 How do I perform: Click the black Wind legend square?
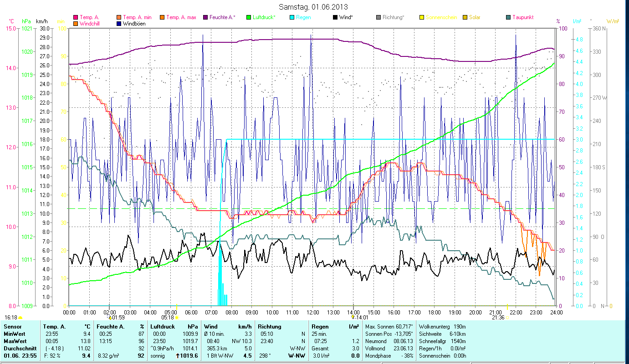(335, 17)
